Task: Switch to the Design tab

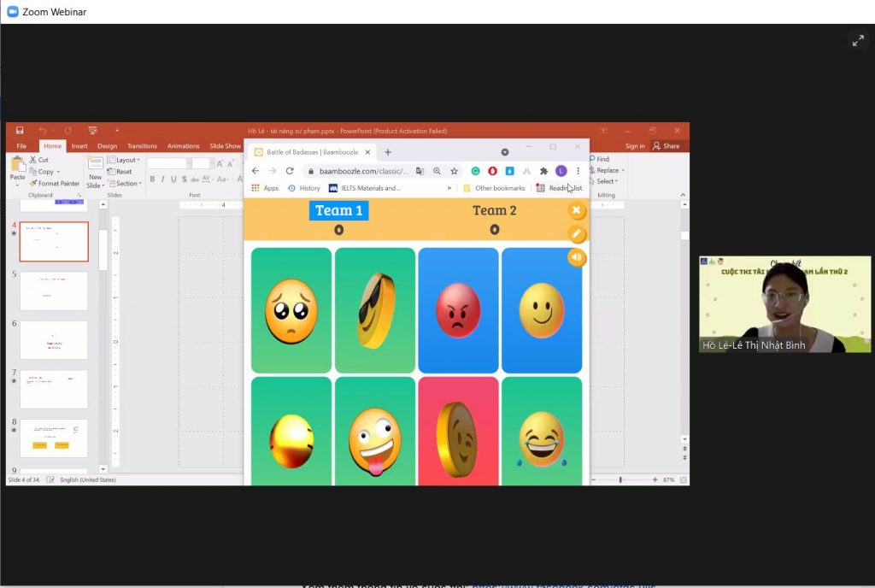Action: pyautogui.click(x=107, y=146)
